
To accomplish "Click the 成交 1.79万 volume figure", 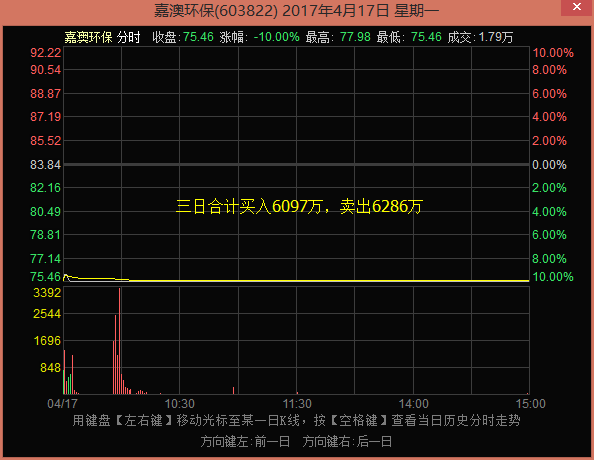I will [x=496, y=37].
